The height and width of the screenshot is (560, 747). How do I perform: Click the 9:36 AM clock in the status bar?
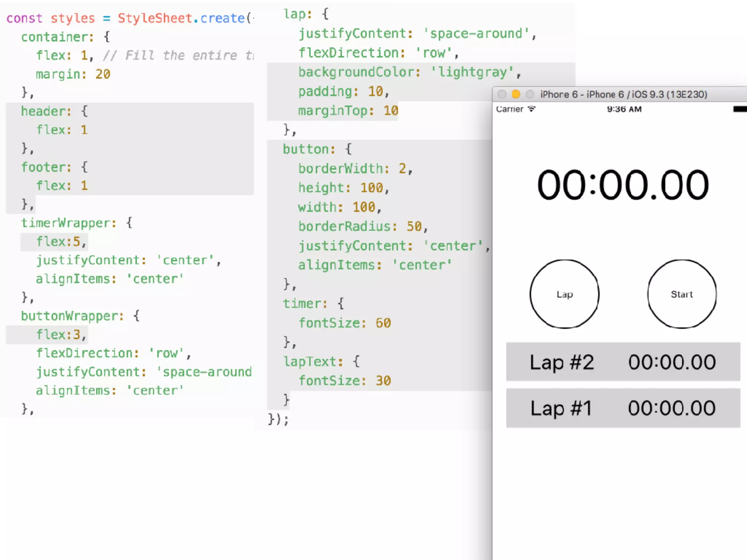coord(624,109)
